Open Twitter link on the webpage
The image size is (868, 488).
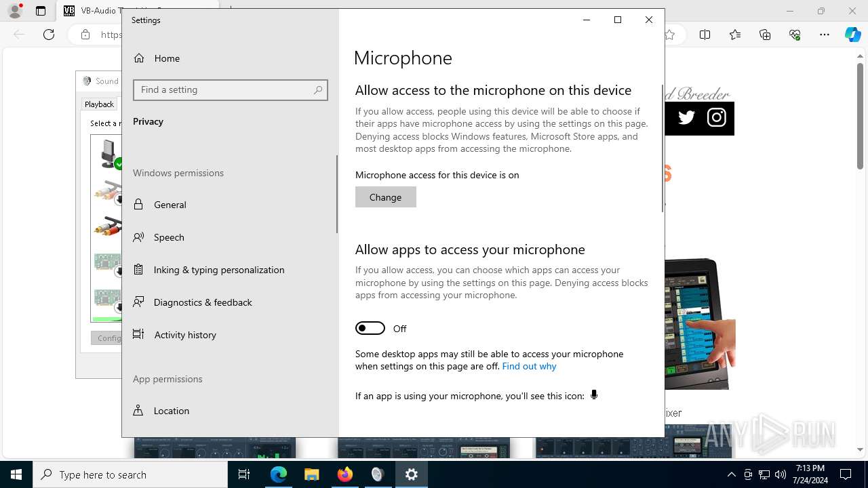click(686, 118)
